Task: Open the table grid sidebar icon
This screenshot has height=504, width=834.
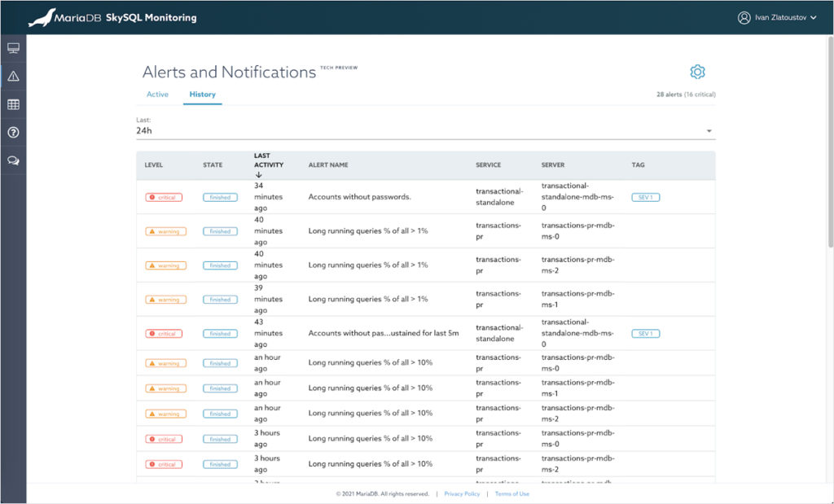Action: (x=13, y=104)
